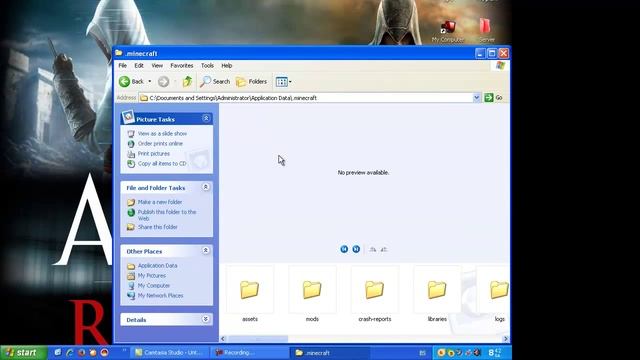Click Share this folder
Image resolution: width=640 pixels, height=360 pixels.
pyautogui.click(x=157, y=227)
